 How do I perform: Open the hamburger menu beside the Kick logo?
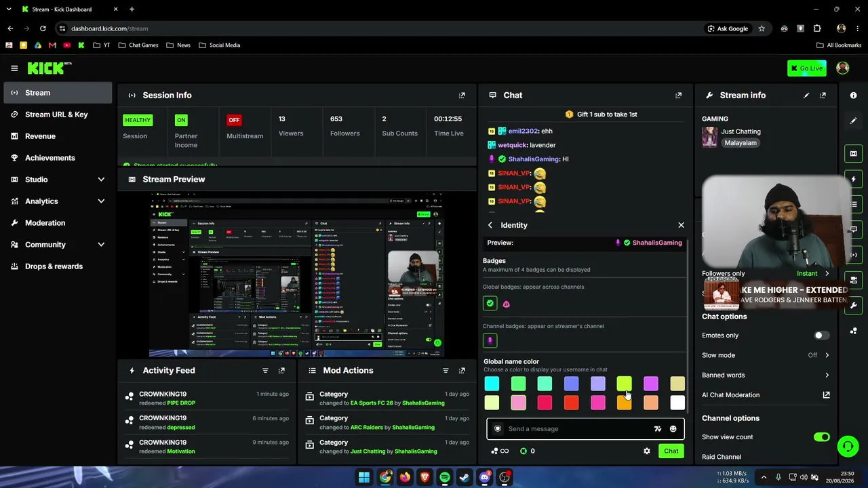14,68
